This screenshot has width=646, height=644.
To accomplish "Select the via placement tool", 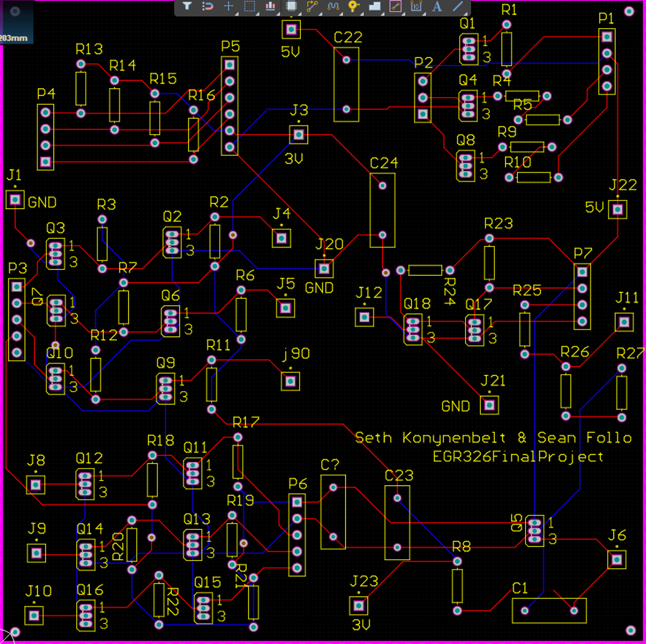I will [353, 6].
